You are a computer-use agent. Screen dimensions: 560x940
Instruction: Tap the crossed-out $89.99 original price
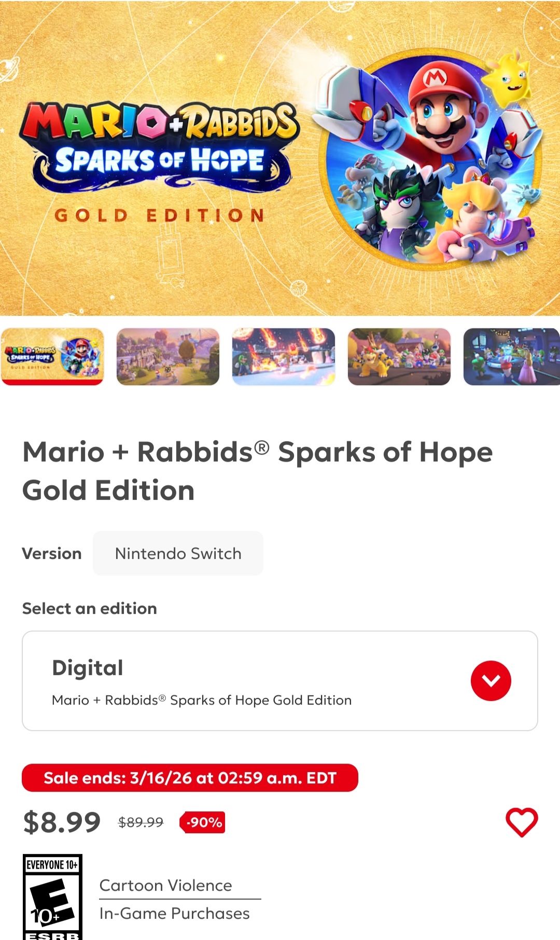coord(141,822)
